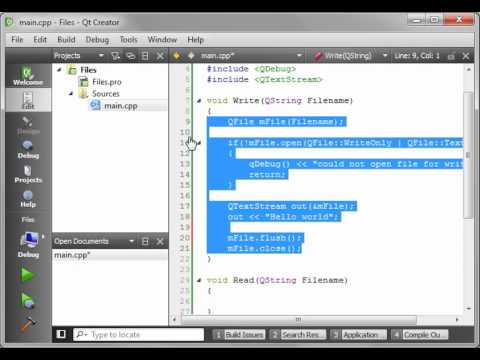Screen dimensions: 480x360
Task: Collapse the Files project tree node
Action: [x=59, y=70]
